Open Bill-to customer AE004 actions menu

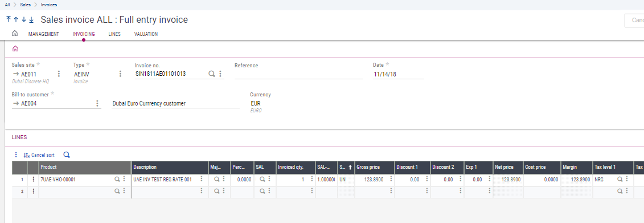97,103
